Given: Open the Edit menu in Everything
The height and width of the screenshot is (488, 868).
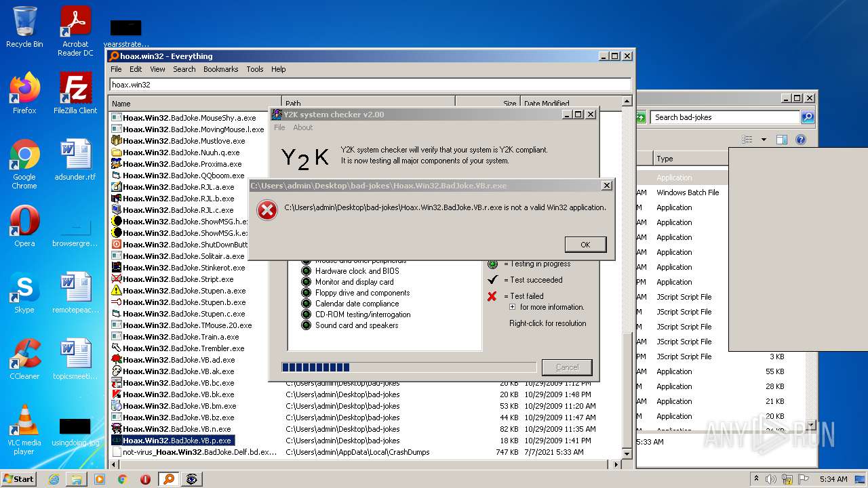Looking at the screenshot, I should click(x=136, y=69).
